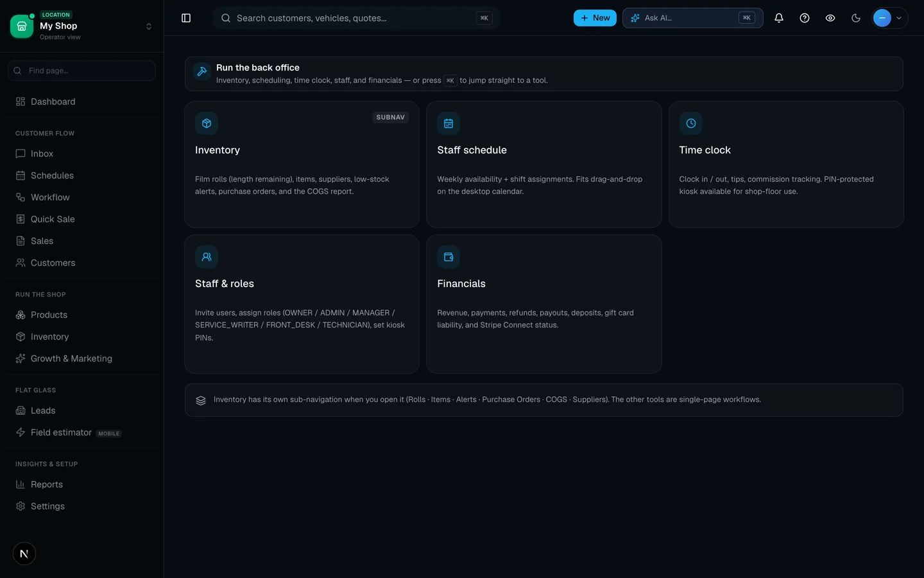924x578 pixels.
Task: Expand the user avatar dropdown menu
Action: click(x=890, y=18)
